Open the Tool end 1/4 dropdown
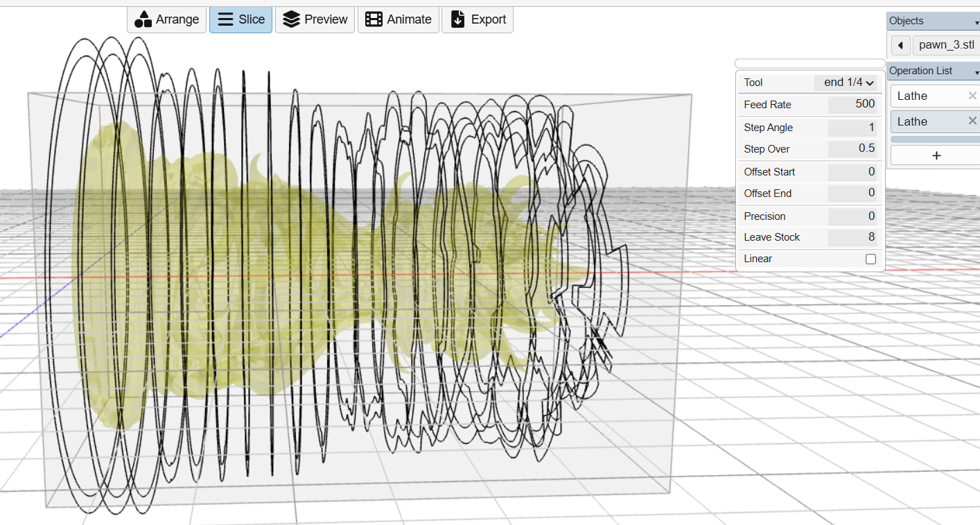The height and width of the screenshot is (525, 980). (x=845, y=83)
